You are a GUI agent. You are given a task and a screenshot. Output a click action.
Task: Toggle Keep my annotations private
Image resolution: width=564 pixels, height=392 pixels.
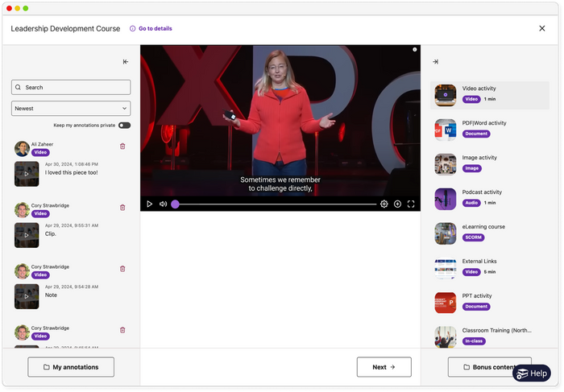[124, 126]
